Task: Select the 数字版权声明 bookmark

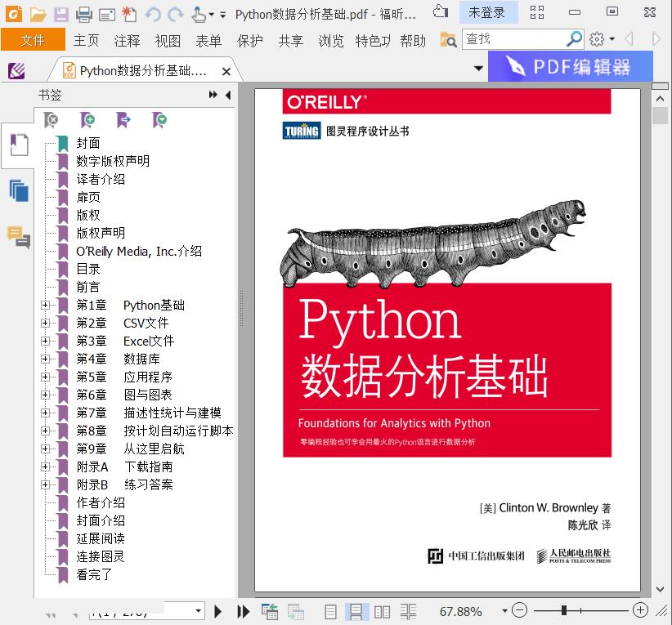Action: (x=113, y=161)
